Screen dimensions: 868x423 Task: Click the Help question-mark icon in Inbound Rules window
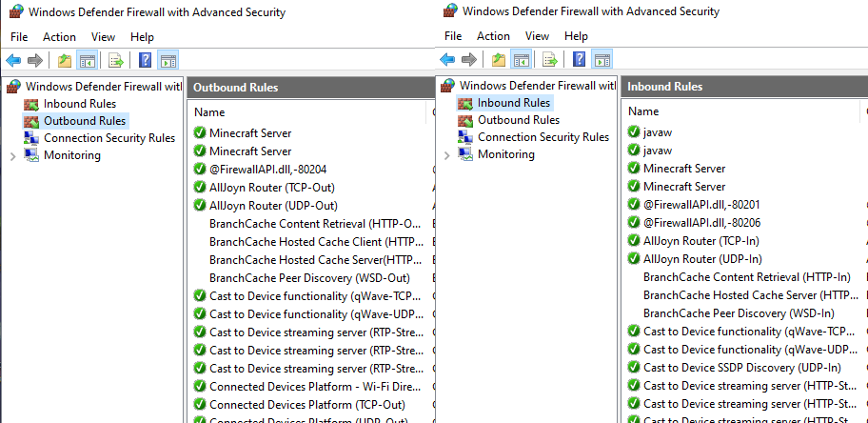(x=579, y=59)
